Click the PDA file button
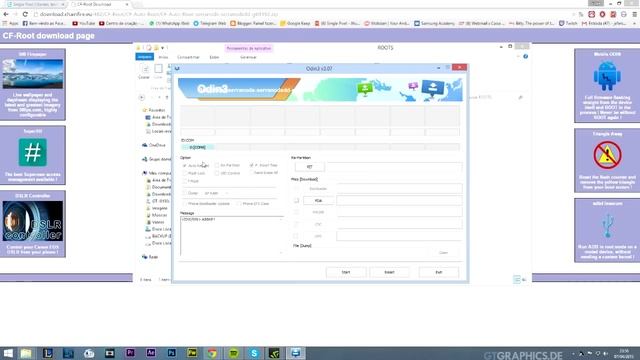 coord(318,200)
